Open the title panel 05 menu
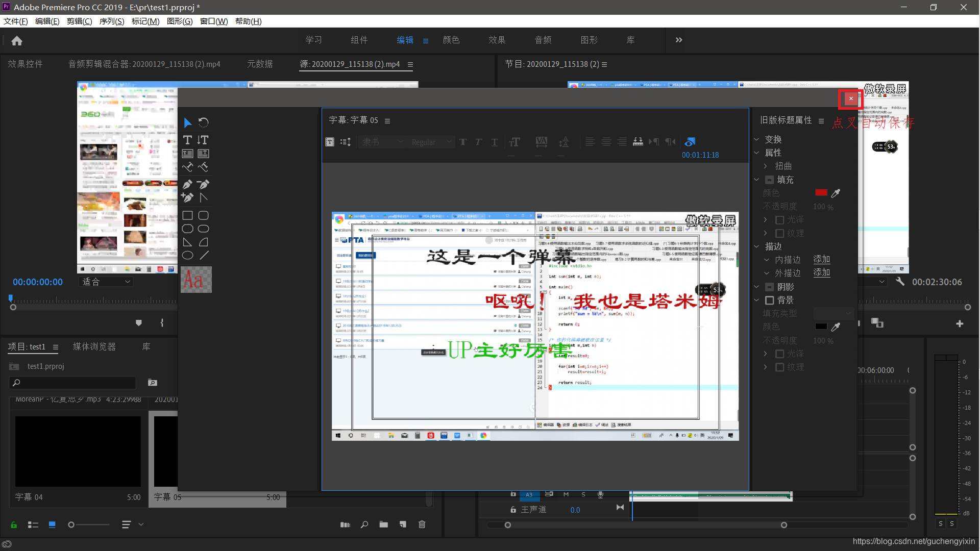Viewport: 980px width, 551px height. [x=387, y=121]
